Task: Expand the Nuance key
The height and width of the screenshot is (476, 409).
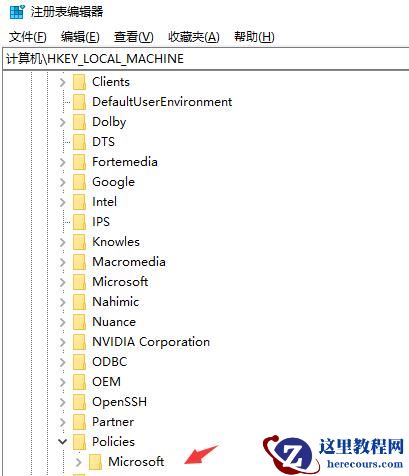Action: point(62,322)
